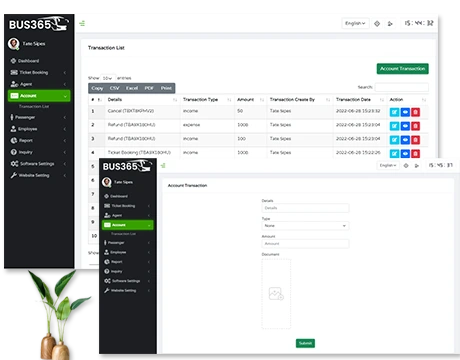Open Account menu in front window sidebar
This screenshot has height=360, width=460.
(127, 225)
